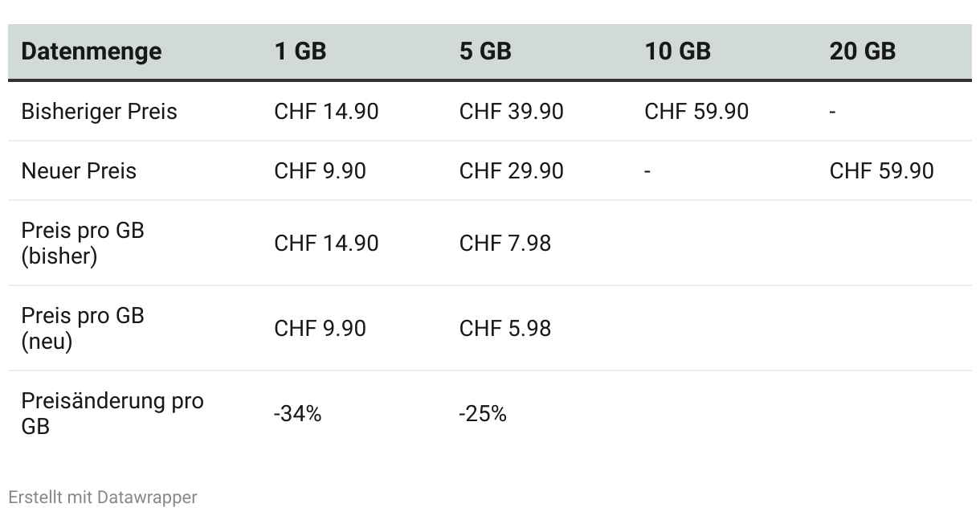Click the Preis pro GB (neu) label
Image resolution: width=980 pixels, height=516 pixels.
click(x=83, y=328)
